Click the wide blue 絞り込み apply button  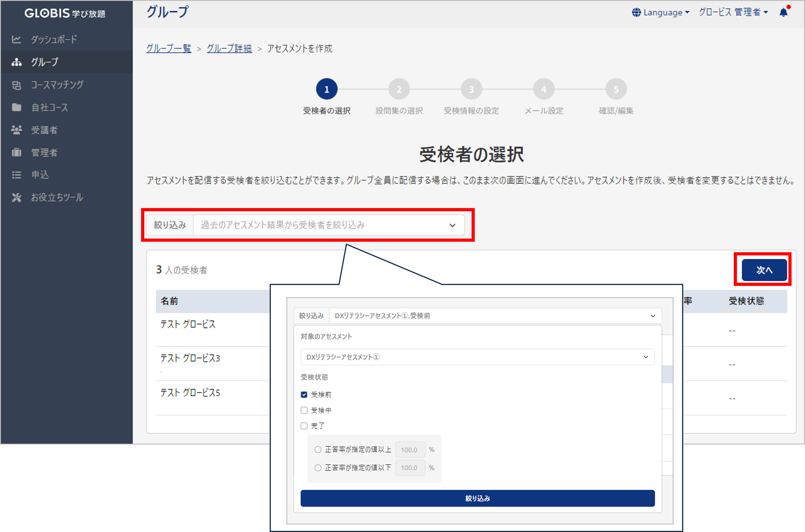pyautogui.click(x=477, y=498)
